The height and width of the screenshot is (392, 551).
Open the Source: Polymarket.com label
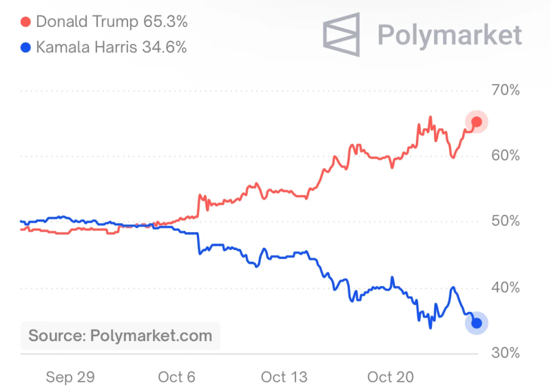pos(120,336)
